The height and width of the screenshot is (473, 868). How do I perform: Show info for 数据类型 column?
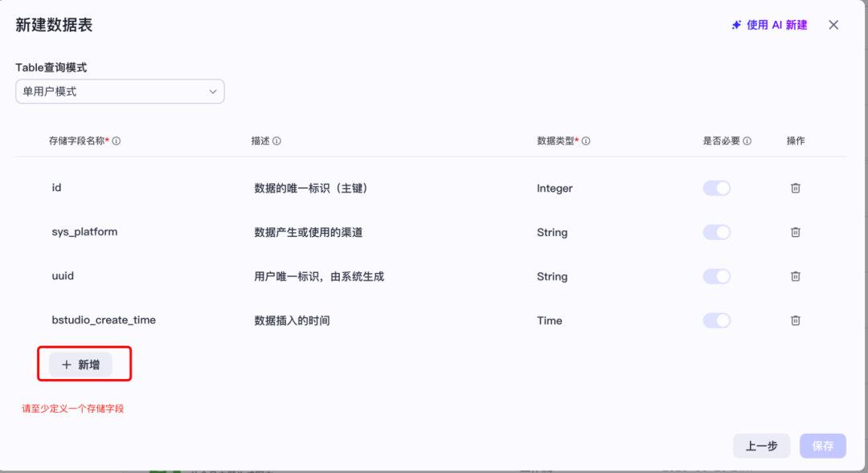coord(586,141)
